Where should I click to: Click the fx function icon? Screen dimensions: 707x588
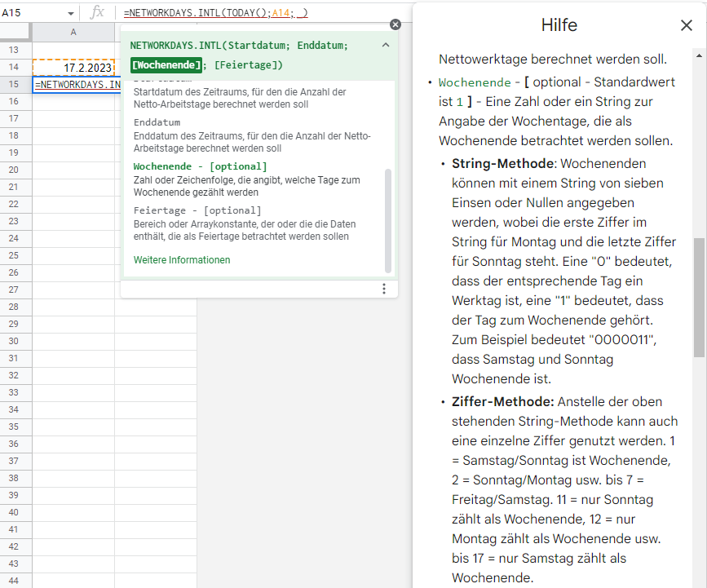(97, 12)
